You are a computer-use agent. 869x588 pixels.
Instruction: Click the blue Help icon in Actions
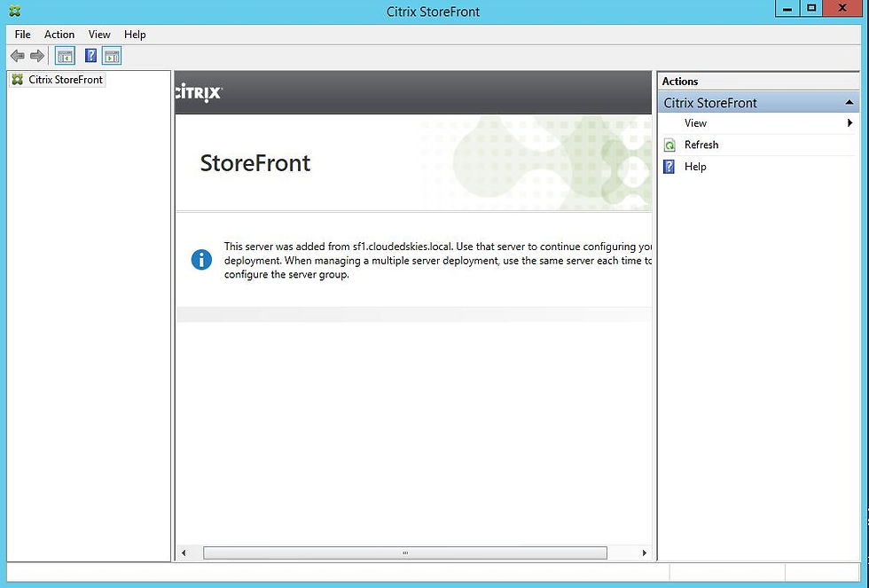(x=669, y=167)
